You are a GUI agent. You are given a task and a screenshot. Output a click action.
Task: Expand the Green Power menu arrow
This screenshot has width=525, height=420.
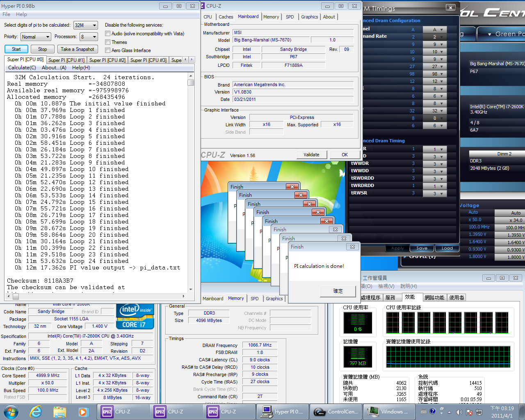click(489, 34)
